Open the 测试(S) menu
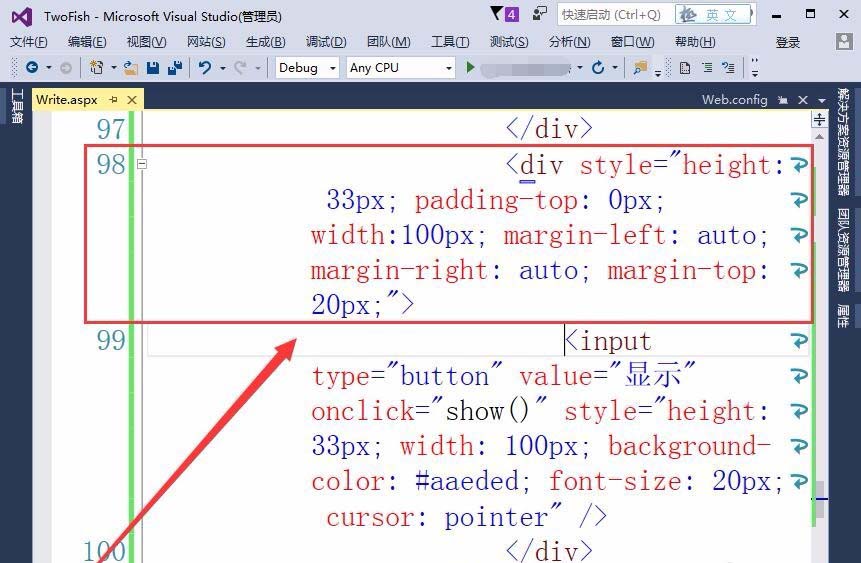861x563 pixels. coord(508,42)
